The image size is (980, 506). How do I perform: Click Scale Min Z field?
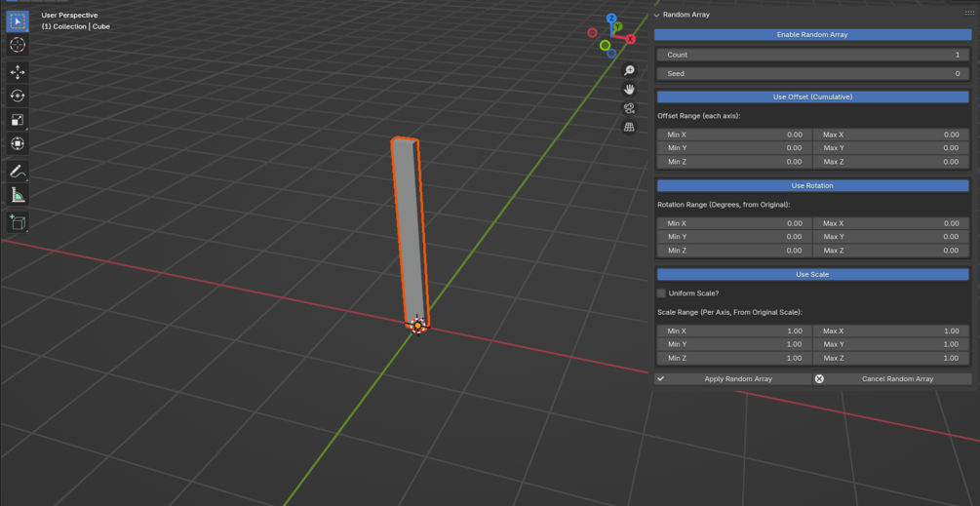733,358
